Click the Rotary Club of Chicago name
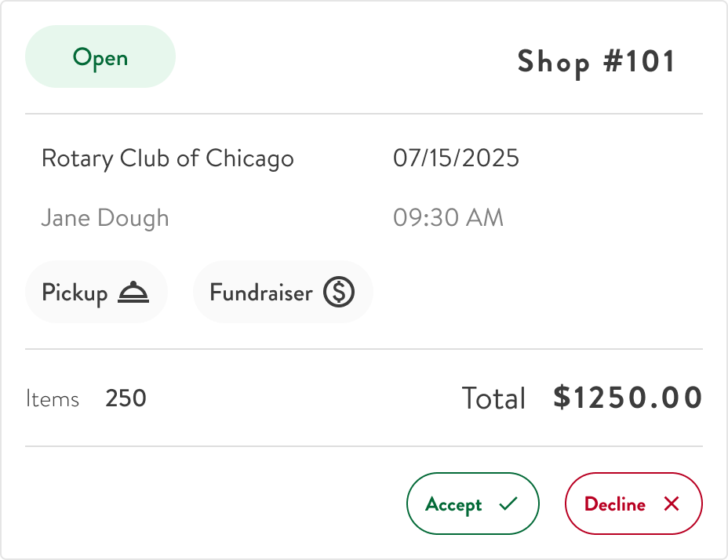This screenshot has height=560, width=728. tap(168, 158)
